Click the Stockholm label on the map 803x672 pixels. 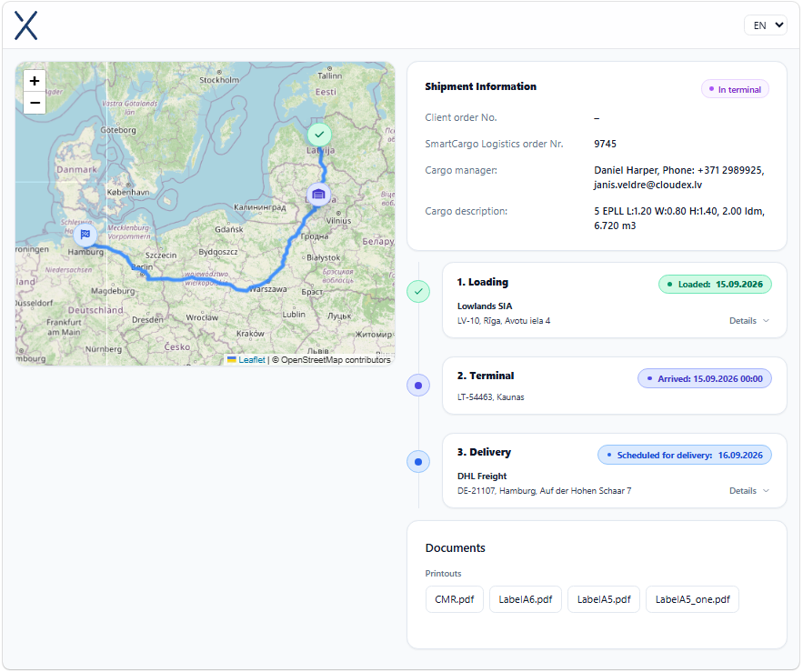tap(219, 80)
